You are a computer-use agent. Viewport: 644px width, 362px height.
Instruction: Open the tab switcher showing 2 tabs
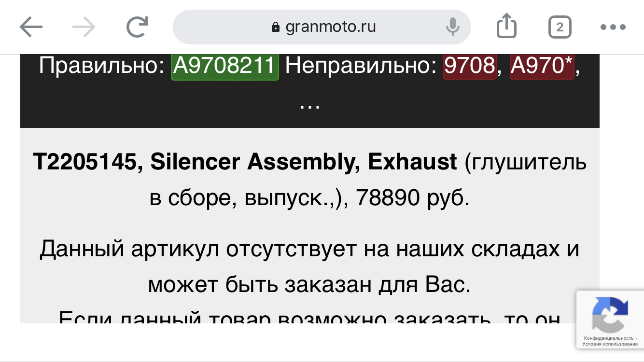pos(560,27)
